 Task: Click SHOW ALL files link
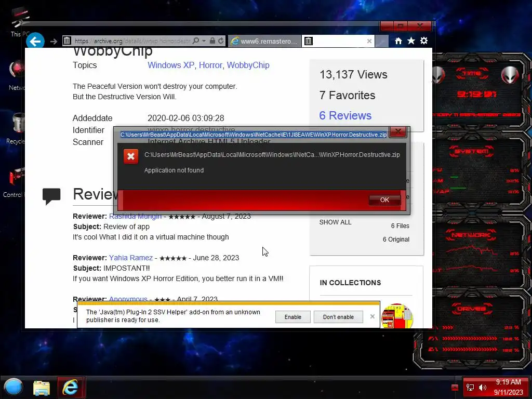[x=335, y=222]
